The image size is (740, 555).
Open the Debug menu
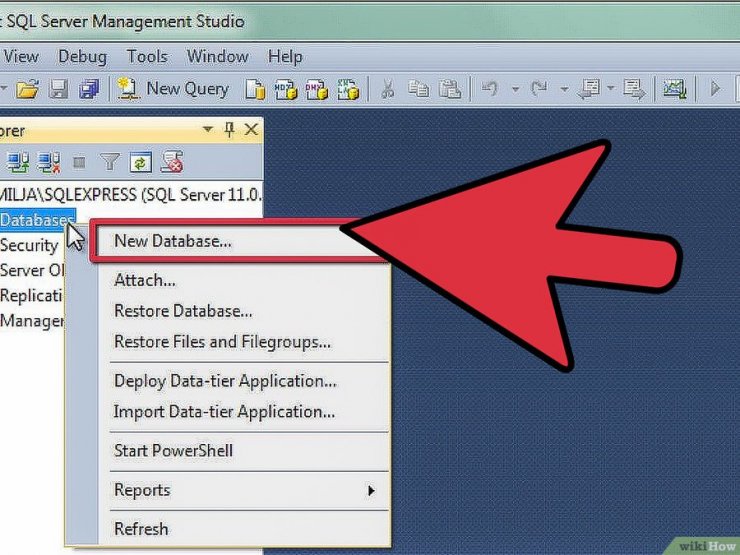click(83, 56)
